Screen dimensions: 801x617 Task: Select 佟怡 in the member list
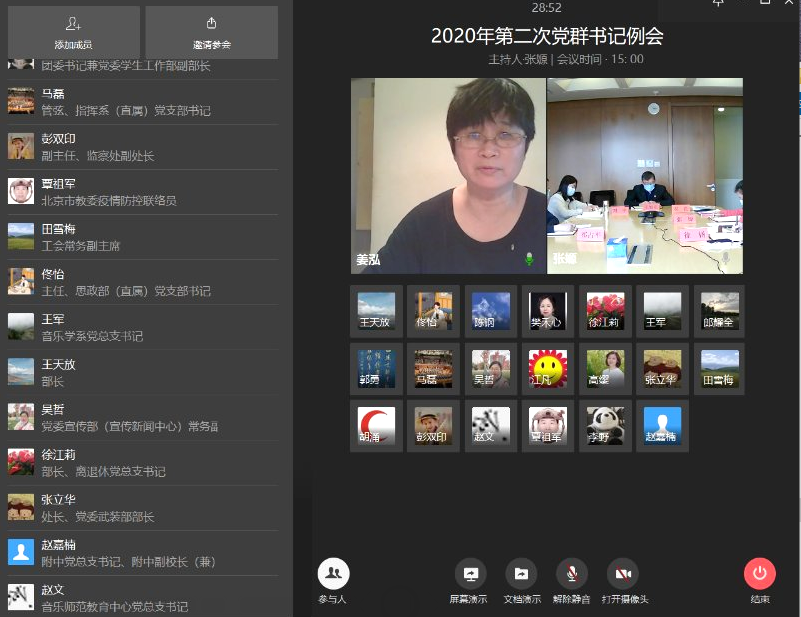click(143, 282)
